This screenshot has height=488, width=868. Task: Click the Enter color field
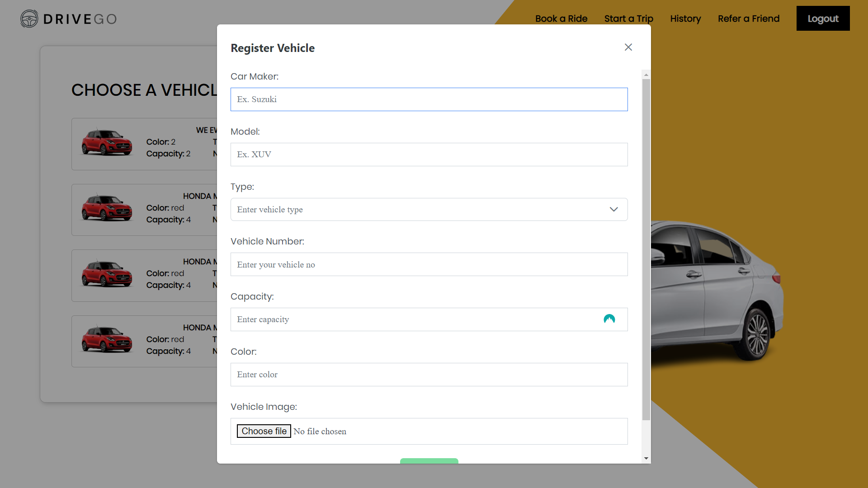click(x=429, y=374)
